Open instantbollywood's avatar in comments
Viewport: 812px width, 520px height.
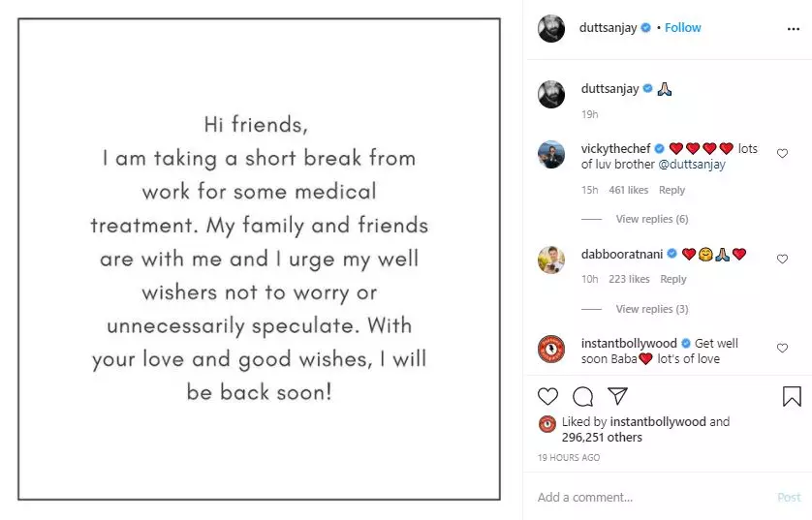(551, 349)
